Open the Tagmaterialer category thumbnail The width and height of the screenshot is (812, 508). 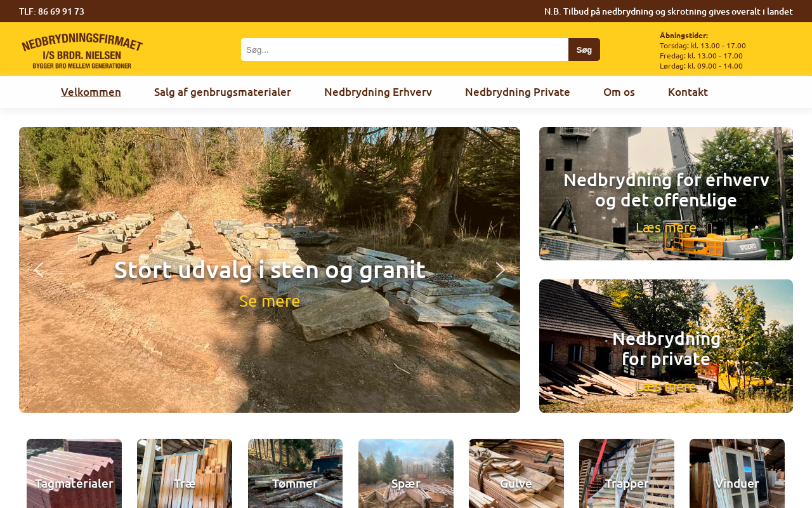coord(74,474)
